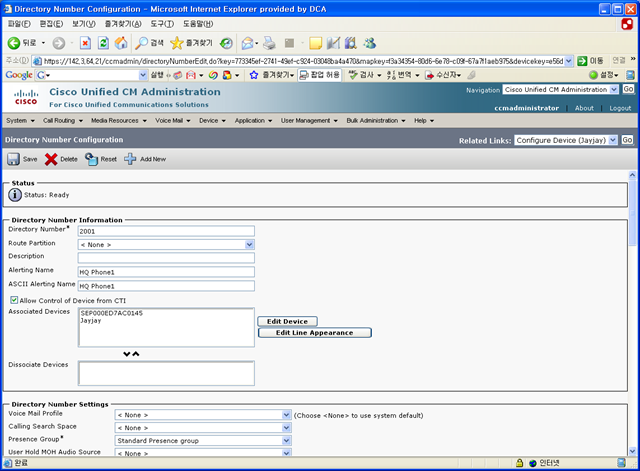
Task: Open the Bulk Administration menu
Action: (376, 120)
